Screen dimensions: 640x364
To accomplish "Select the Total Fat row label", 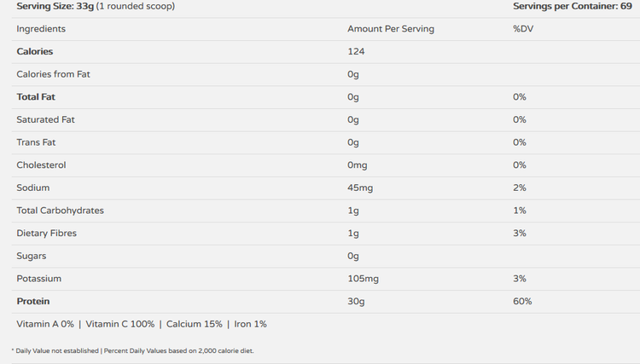I will pos(36,97).
